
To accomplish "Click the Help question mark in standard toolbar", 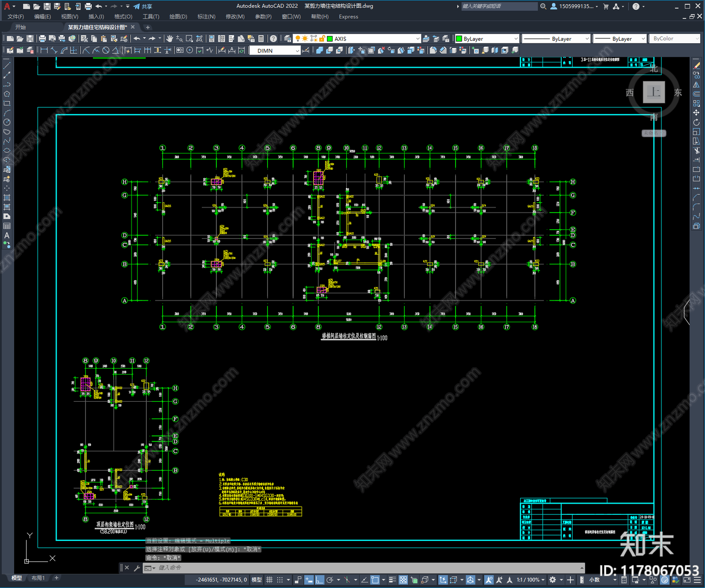I will [273, 39].
